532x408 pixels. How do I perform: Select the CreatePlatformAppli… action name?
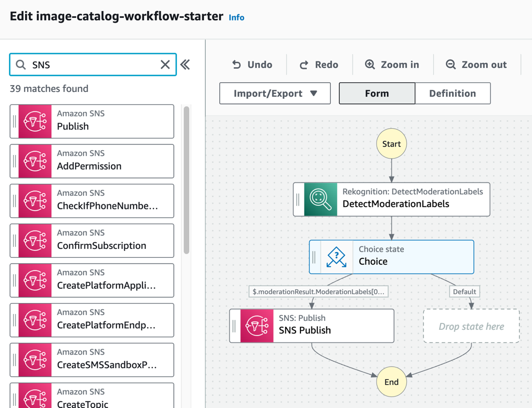107,286
